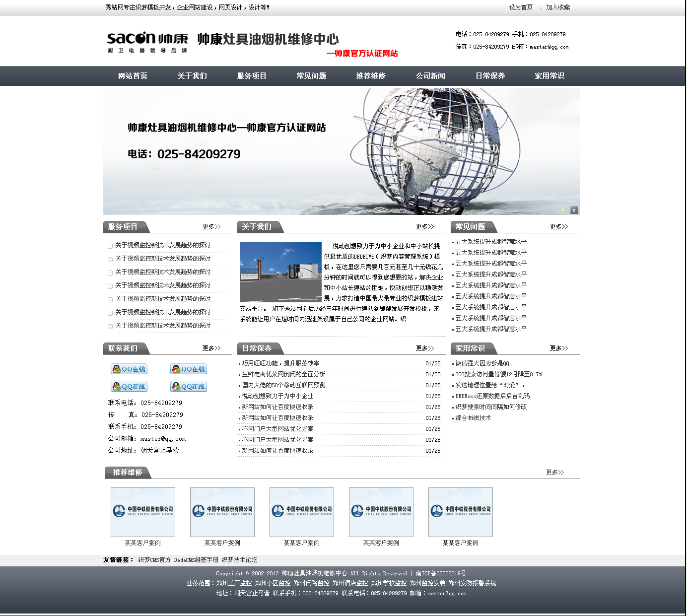Expand 更多>> in 联系我们 section
The width and height of the screenshot is (687, 616).
211,348
